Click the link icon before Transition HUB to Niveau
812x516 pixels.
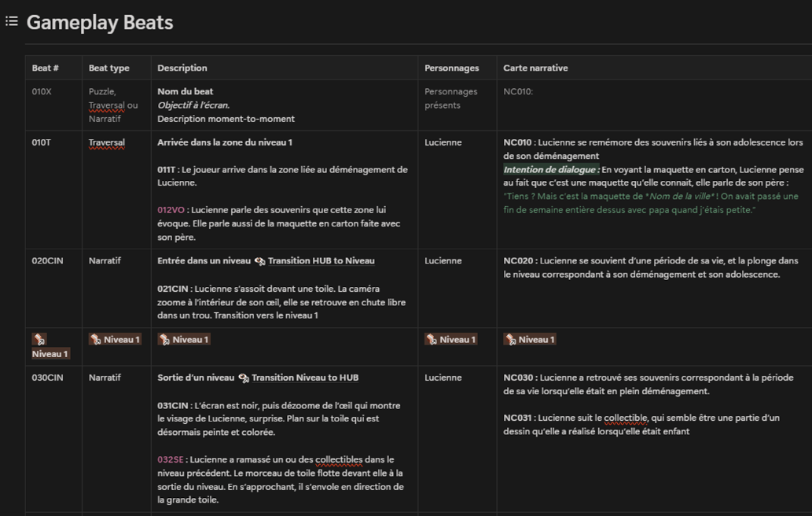tap(260, 261)
